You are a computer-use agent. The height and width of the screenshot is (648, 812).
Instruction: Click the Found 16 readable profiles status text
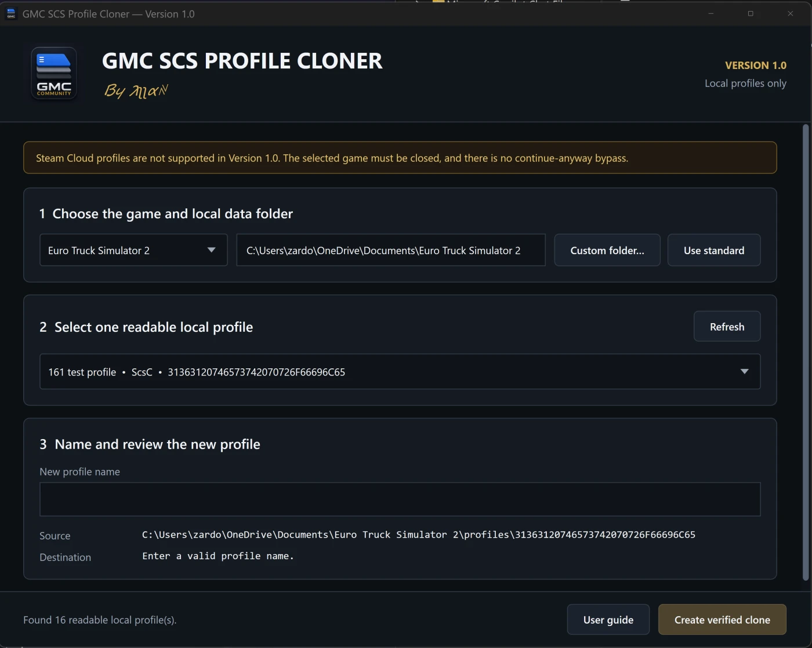pyautogui.click(x=100, y=620)
